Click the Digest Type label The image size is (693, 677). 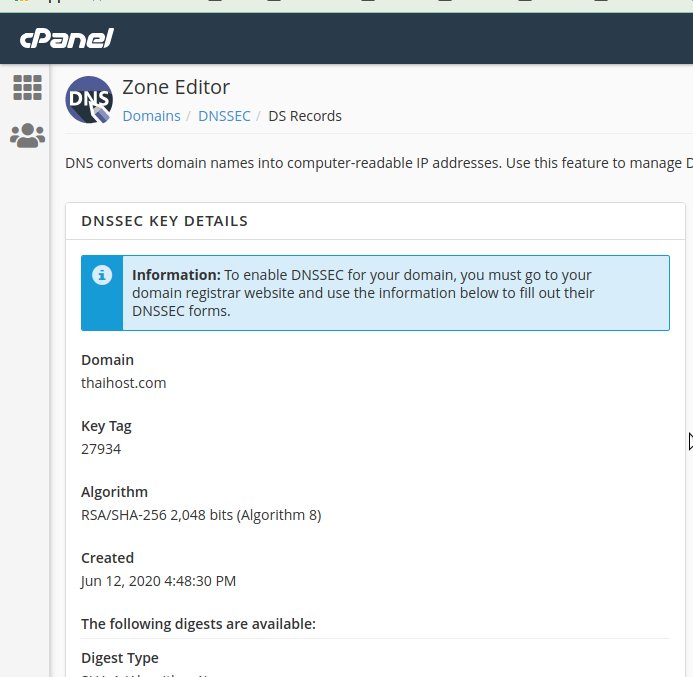tap(120, 658)
